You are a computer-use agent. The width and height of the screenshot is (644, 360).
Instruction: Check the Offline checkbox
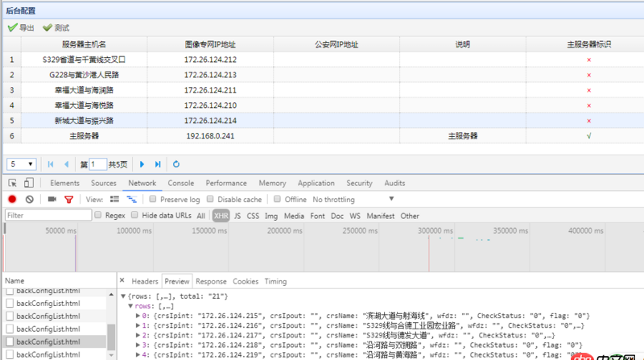point(277,199)
